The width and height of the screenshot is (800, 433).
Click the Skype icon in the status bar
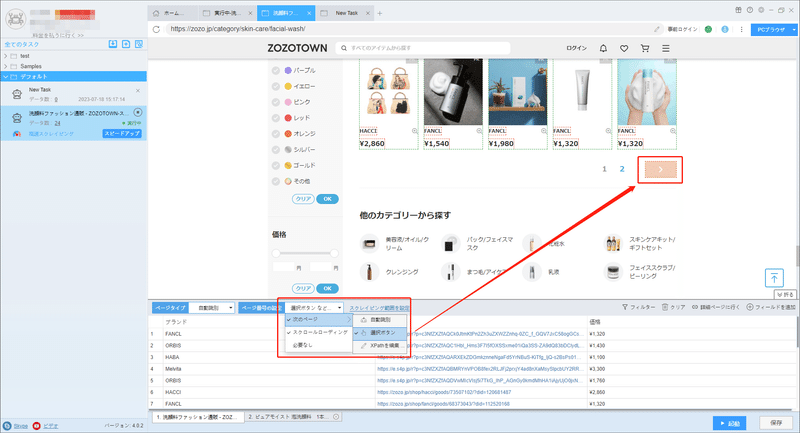(7, 426)
